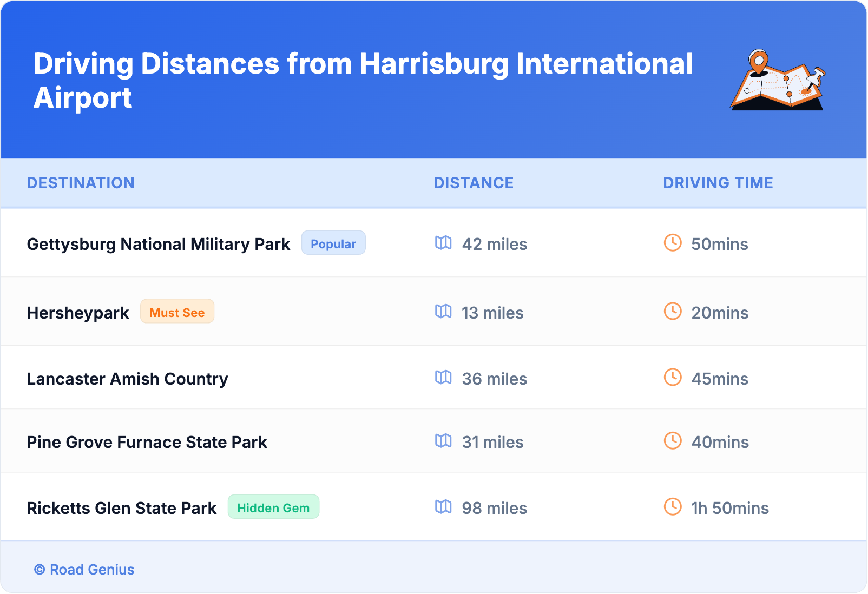Click the clock icon beside 20mins
868x594 pixels.
(x=673, y=312)
